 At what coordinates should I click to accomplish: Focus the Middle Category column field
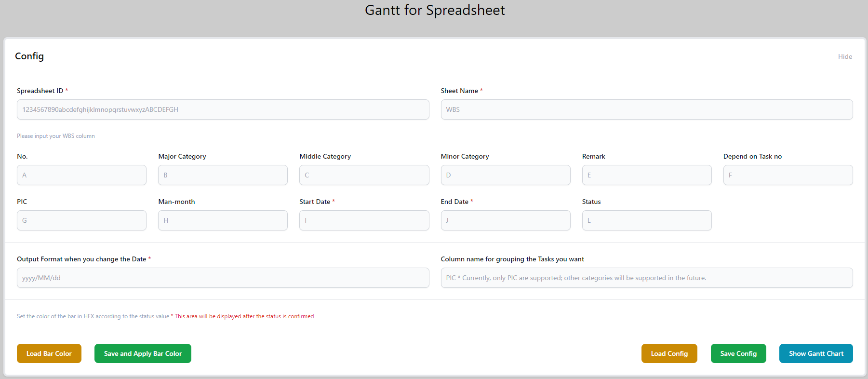(x=364, y=175)
